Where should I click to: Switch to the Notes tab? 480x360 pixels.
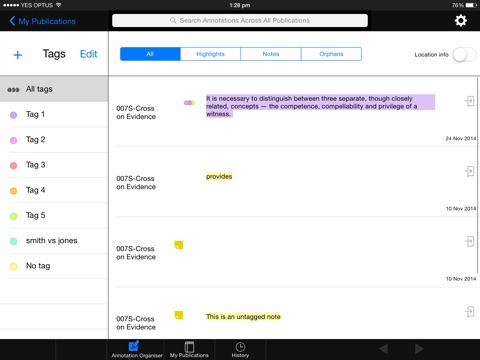pyautogui.click(x=271, y=54)
